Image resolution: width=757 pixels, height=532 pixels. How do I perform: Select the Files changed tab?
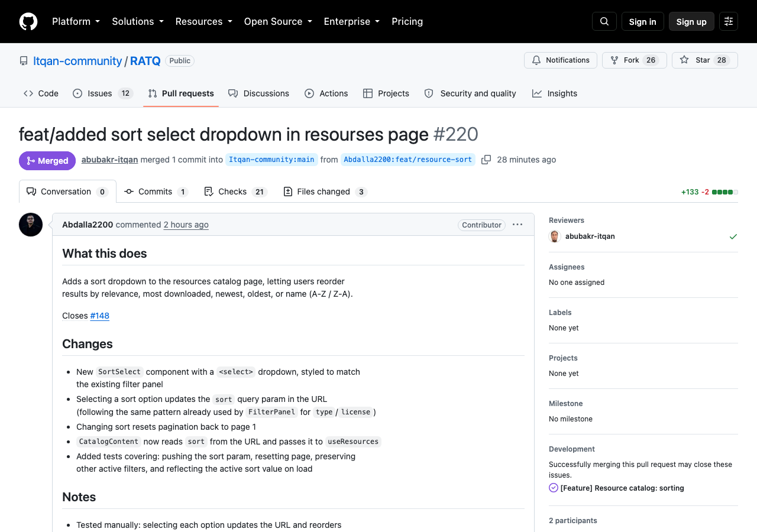click(325, 192)
